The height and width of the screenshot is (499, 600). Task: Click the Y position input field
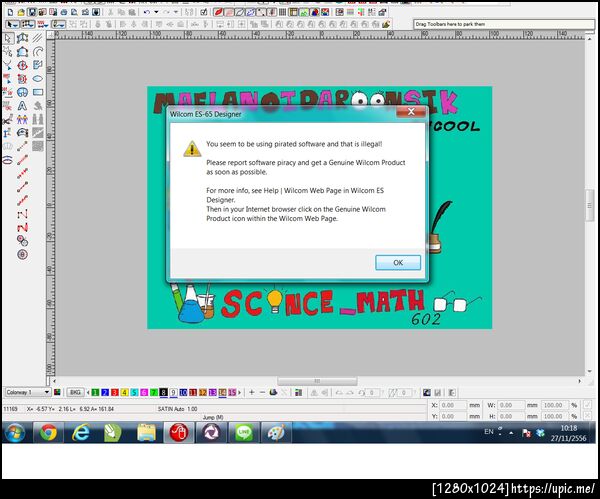tap(453, 416)
